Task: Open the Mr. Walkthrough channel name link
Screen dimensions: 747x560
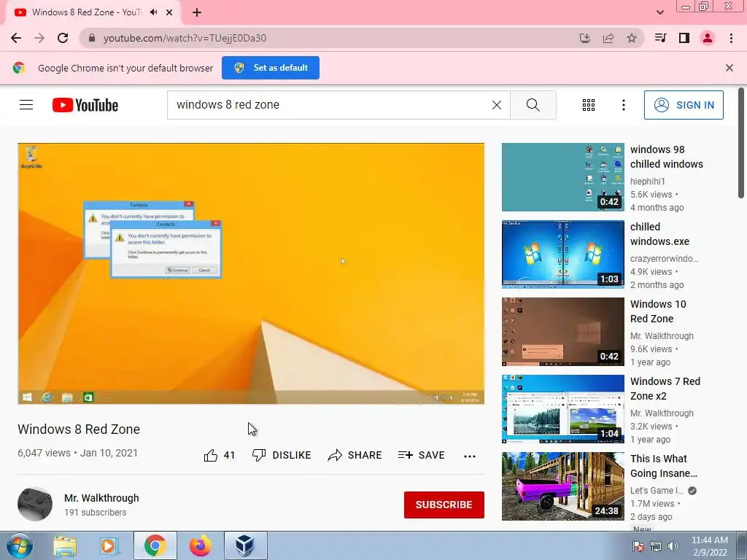Action: pos(101,498)
